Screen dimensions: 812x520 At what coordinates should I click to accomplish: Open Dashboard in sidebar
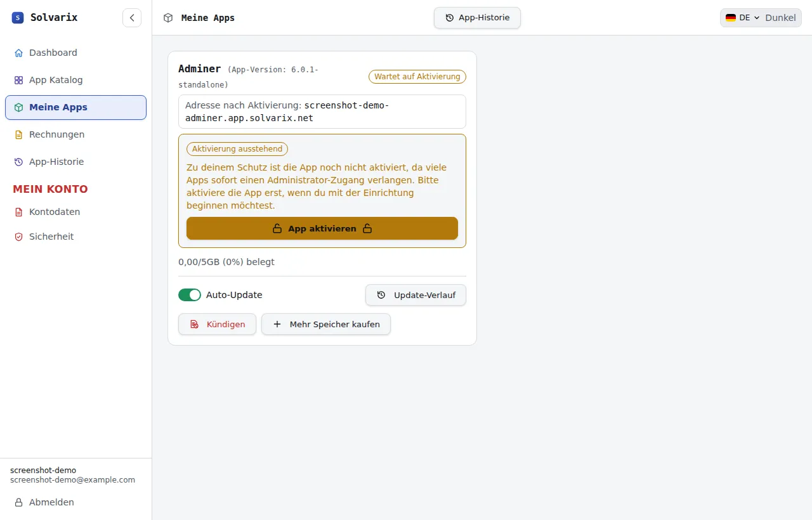[x=75, y=53]
